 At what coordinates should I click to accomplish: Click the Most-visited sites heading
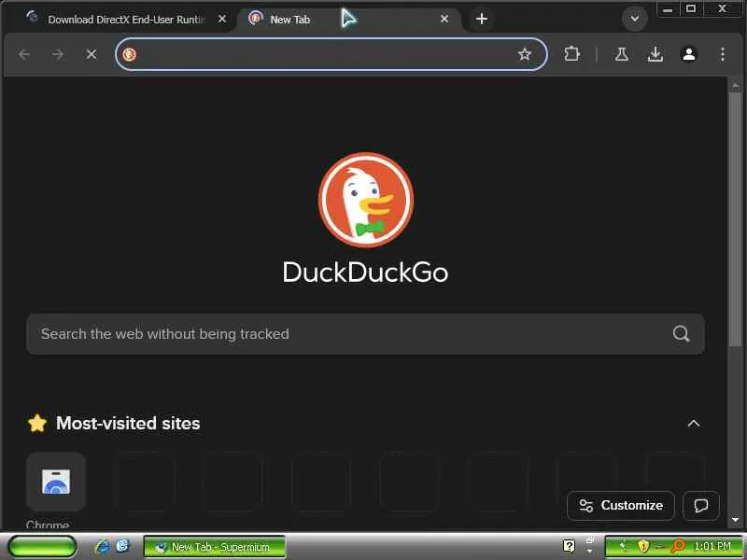point(128,424)
